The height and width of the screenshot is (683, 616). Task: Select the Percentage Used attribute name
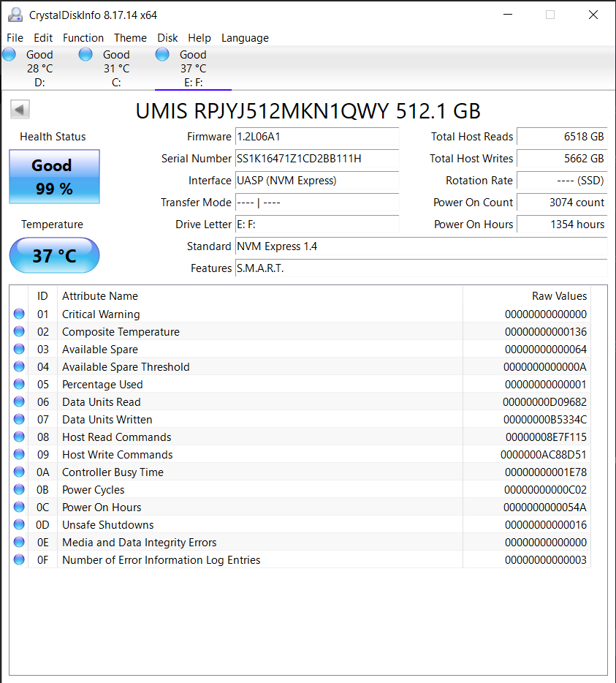(102, 385)
